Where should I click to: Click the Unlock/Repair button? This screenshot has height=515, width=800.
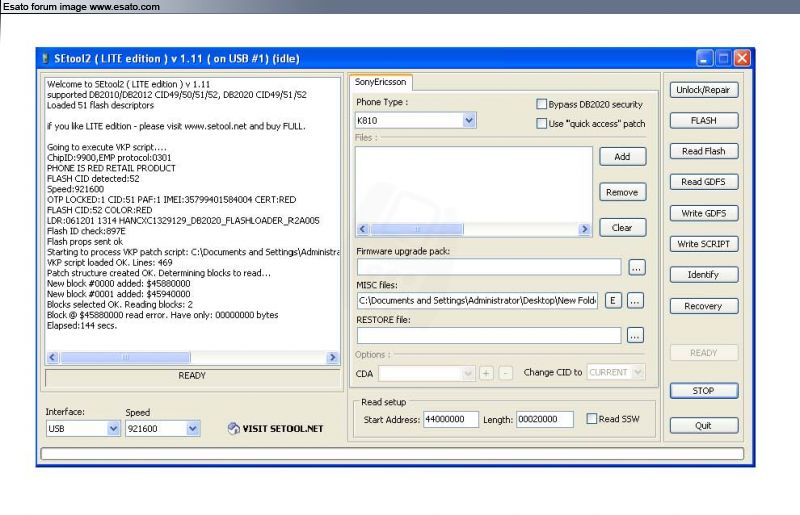[x=704, y=90]
